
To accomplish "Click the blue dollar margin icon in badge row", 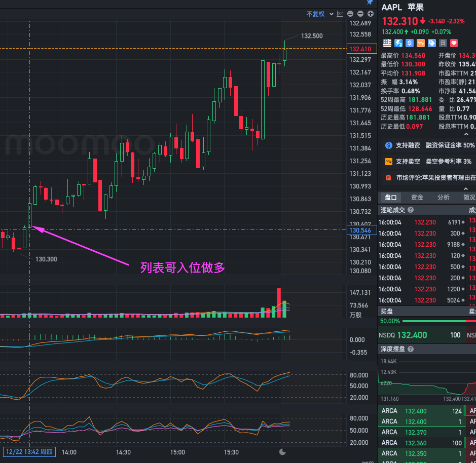I will click(x=410, y=43).
